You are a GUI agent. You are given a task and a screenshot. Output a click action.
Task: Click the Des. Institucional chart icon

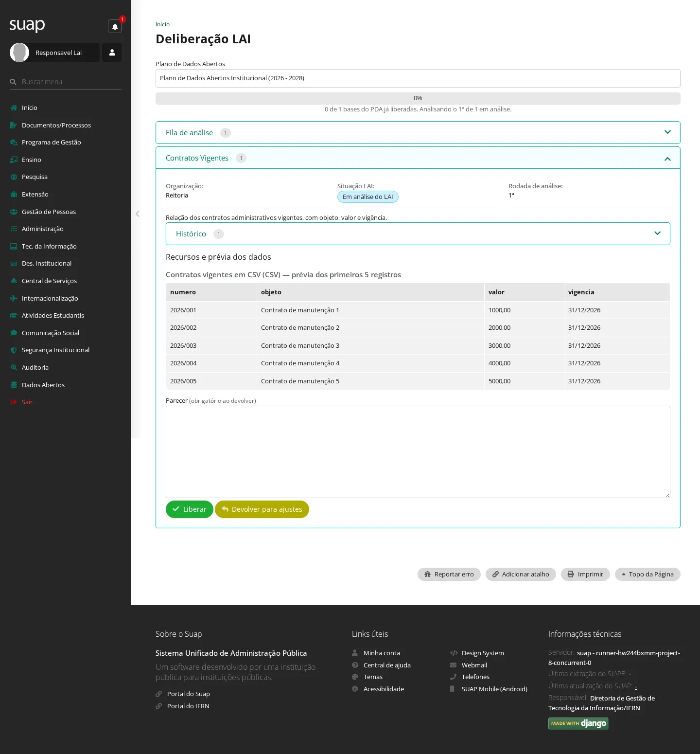tap(14, 264)
